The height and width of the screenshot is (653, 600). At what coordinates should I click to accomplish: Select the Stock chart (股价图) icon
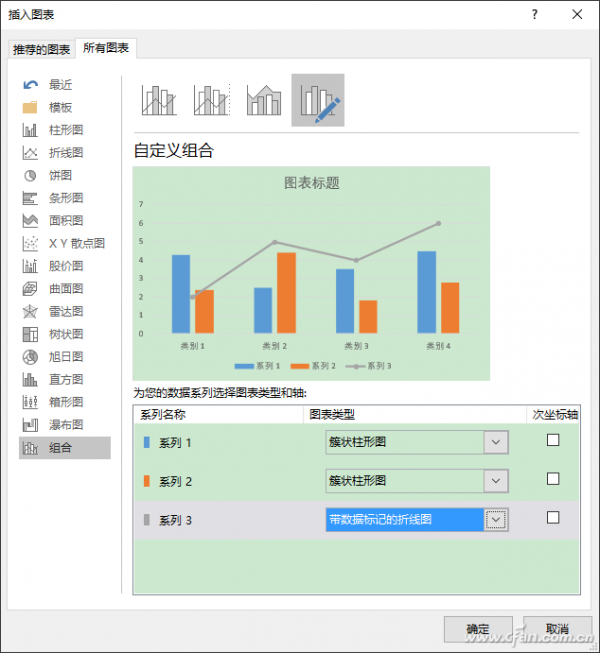pyautogui.click(x=30, y=266)
